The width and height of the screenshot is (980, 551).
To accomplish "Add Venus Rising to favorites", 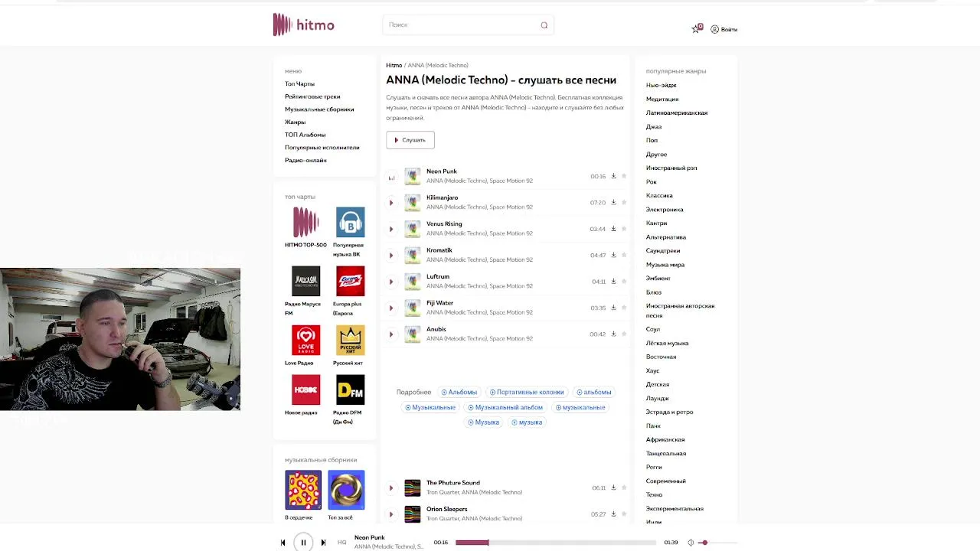I will tap(624, 228).
